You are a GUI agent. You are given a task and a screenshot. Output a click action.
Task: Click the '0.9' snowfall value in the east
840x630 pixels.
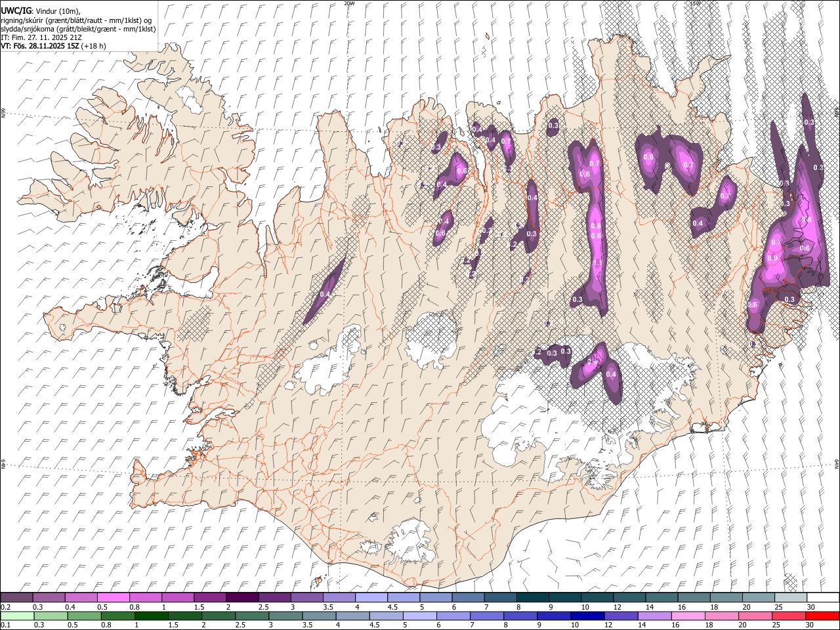coord(772,259)
